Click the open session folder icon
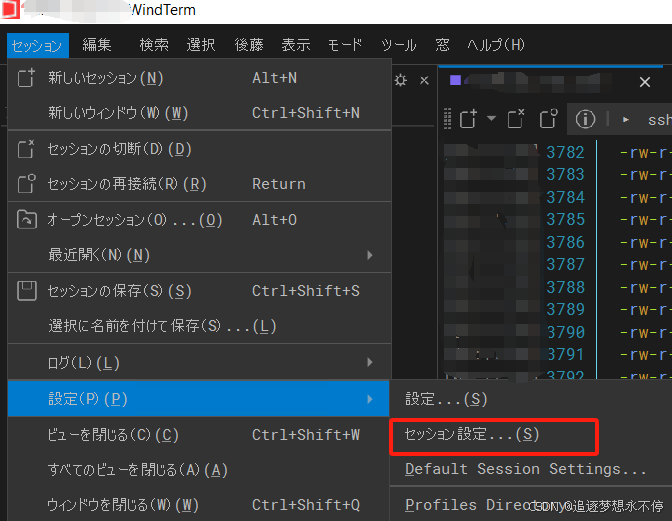 point(27,220)
